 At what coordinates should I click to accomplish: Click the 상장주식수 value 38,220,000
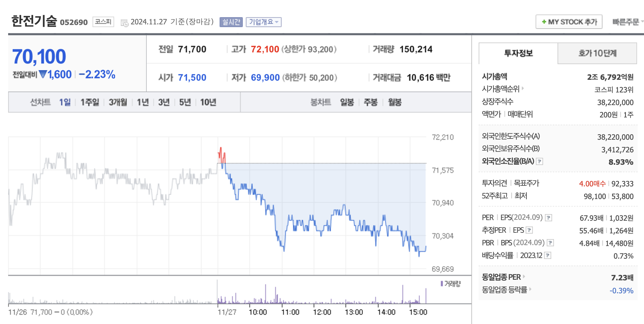tap(615, 102)
